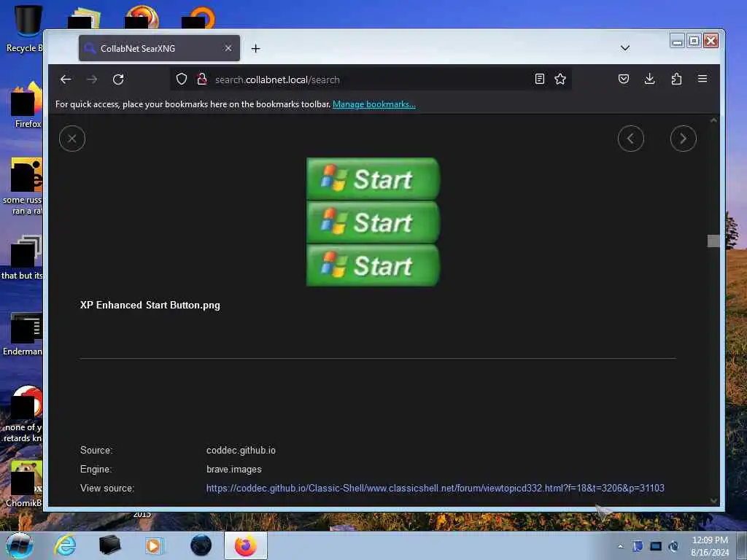Toggle reader view icon in address bar
Viewport: 747px width, 560px height.
coord(539,79)
